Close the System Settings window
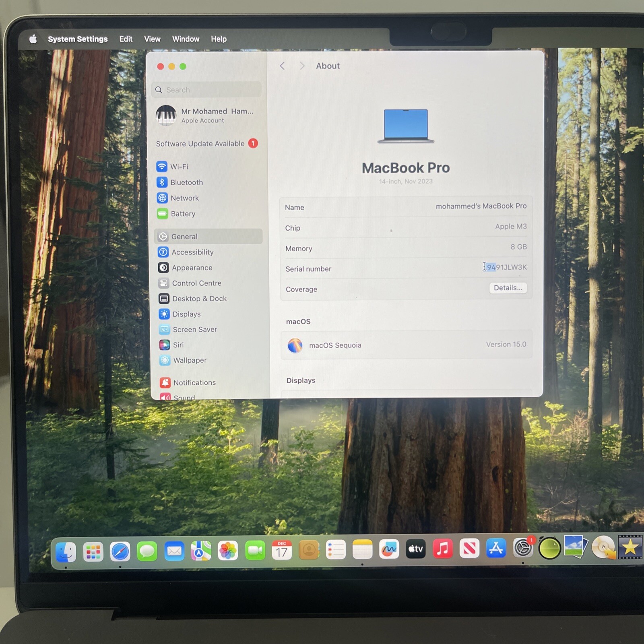644x644 pixels. pos(161,66)
